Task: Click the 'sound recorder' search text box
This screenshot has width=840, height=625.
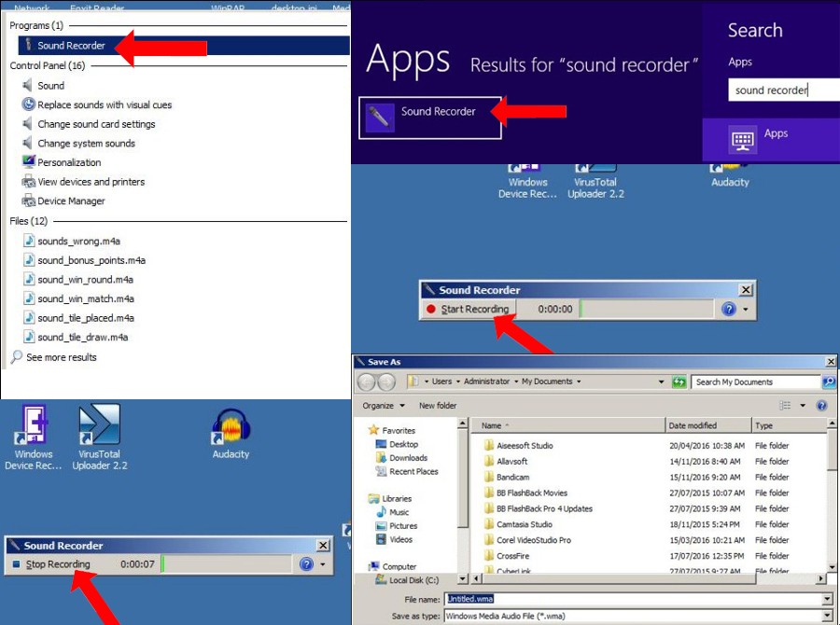Action: 771,90
